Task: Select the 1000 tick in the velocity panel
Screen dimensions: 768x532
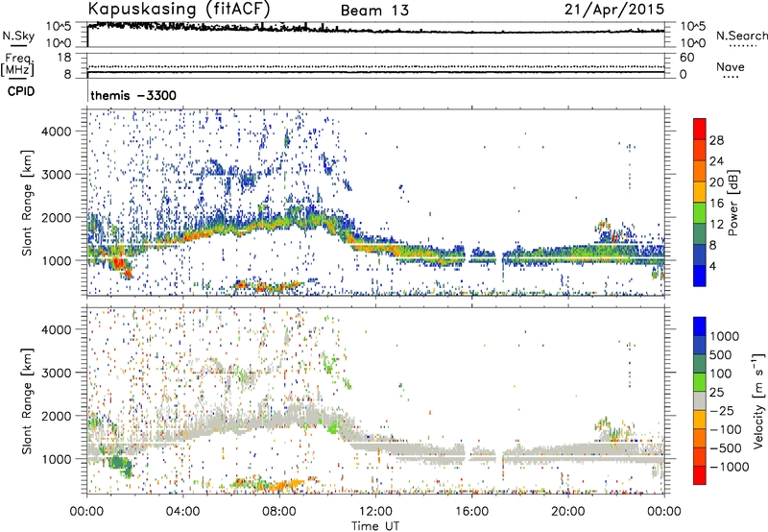Action: click(x=56, y=460)
